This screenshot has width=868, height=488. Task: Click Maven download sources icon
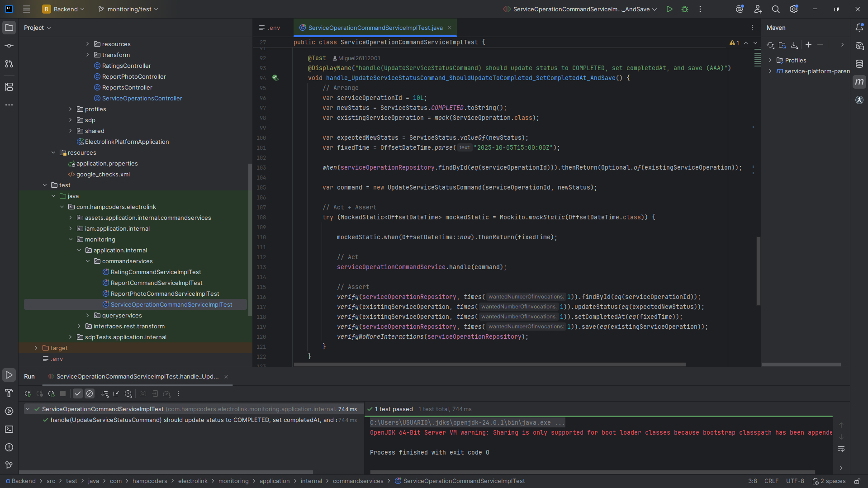click(x=794, y=45)
